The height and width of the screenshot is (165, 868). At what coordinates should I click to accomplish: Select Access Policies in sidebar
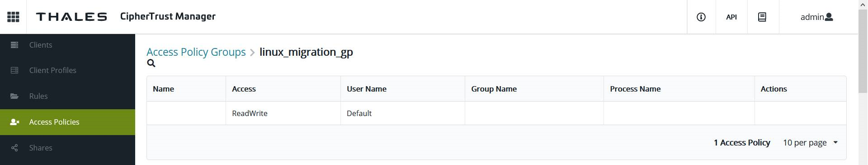67,122
